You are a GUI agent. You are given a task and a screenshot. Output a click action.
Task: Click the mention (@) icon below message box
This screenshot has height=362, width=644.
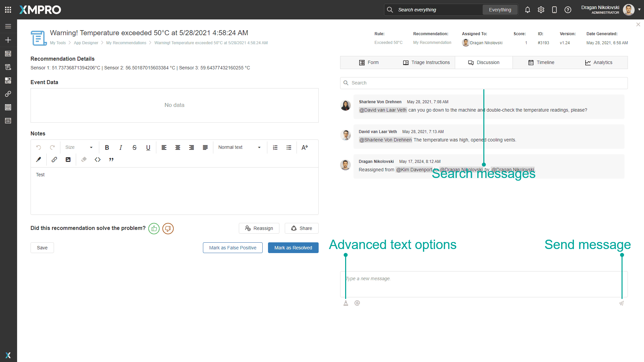[357, 303]
